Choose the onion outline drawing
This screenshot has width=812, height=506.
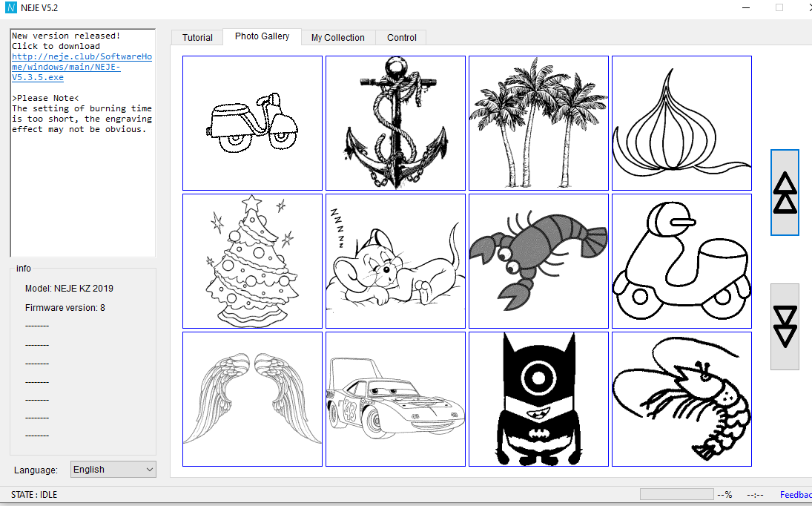coord(681,123)
